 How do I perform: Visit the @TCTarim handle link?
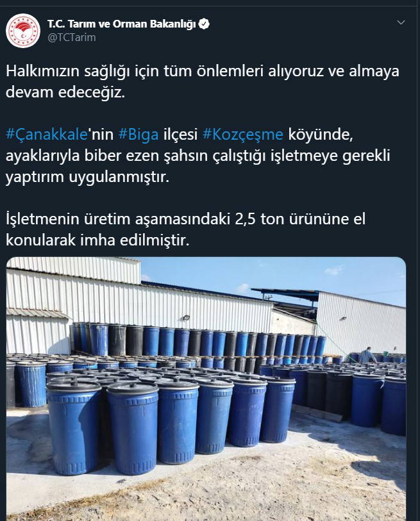[x=72, y=37]
